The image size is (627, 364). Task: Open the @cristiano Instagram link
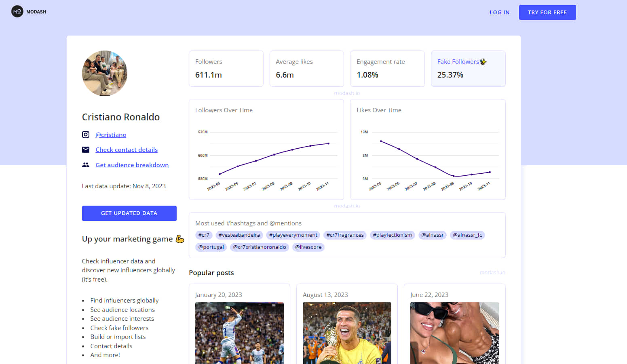point(111,135)
